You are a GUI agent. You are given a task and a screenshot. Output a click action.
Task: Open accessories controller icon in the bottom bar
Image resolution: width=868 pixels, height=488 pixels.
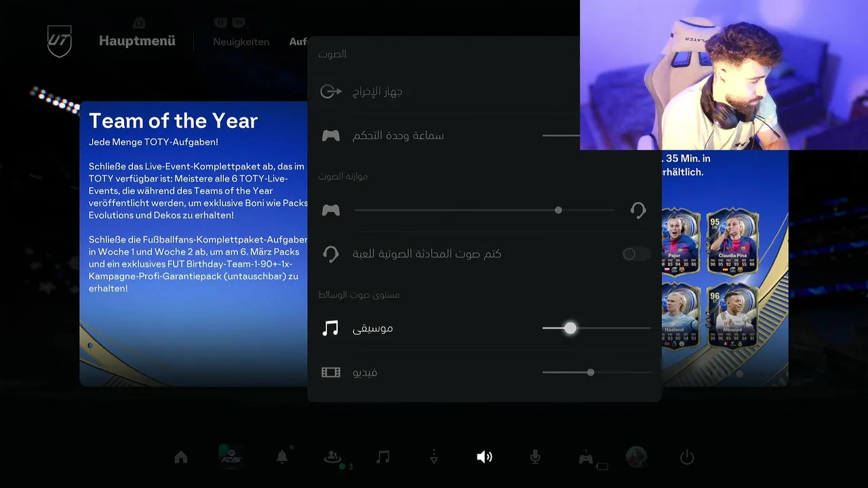click(x=586, y=458)
